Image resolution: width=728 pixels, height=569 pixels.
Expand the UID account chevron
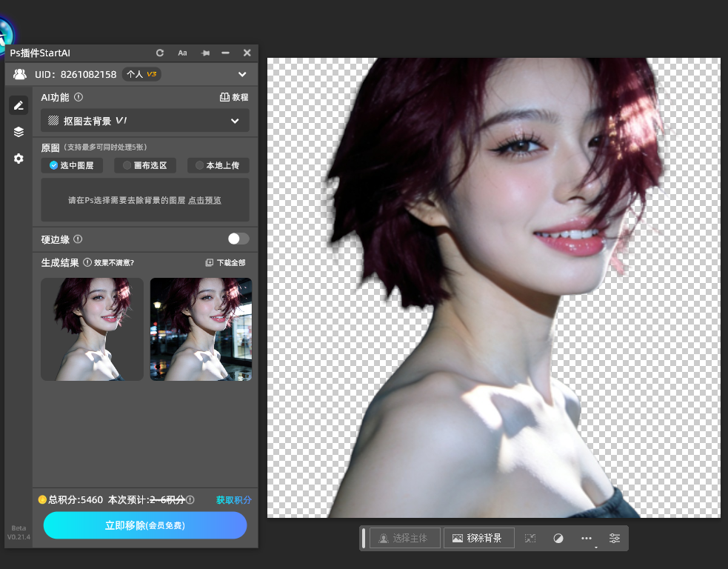pyautogui.click(x=242, y=74)
